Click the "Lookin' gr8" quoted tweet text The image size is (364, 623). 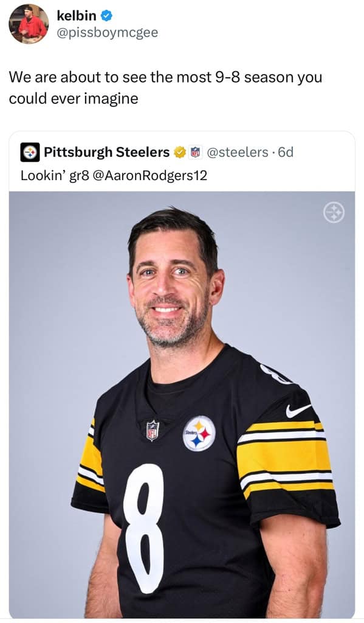(x=55, y=175)
